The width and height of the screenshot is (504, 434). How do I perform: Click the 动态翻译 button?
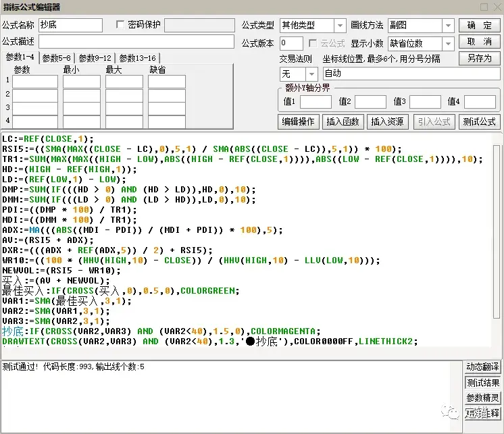coord(482,367)
